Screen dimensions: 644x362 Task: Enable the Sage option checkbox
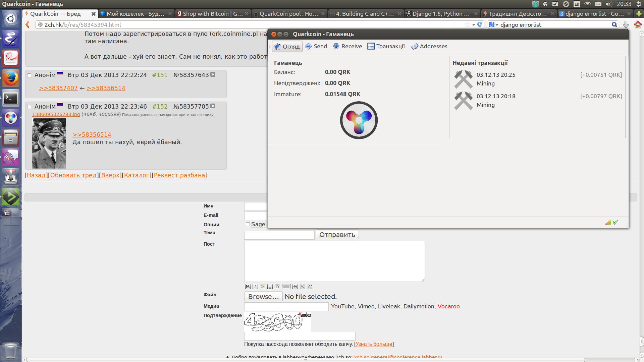(x=248, y=224)
